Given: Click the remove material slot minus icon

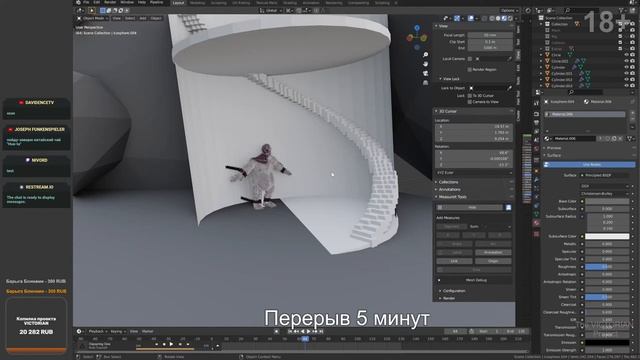Looking at the screenshot, I should [632, 120].
